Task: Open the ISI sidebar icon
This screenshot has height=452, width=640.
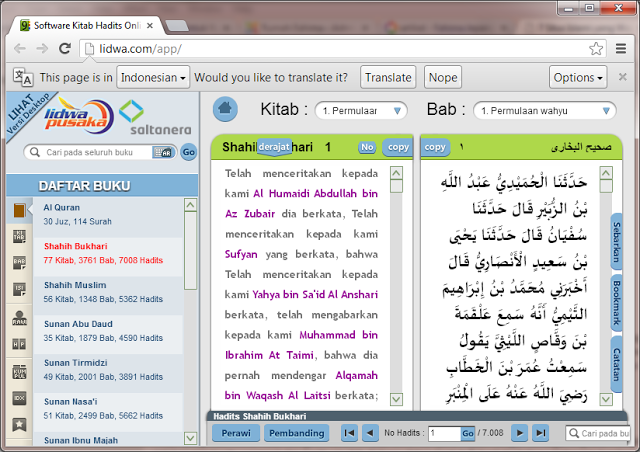Action: pos(19,289)
